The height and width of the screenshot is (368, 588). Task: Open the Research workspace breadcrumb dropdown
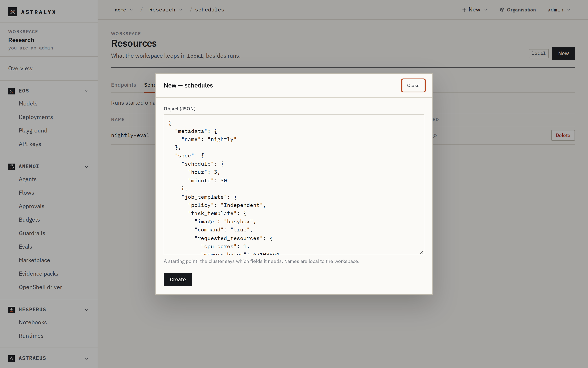coord(166,10)
